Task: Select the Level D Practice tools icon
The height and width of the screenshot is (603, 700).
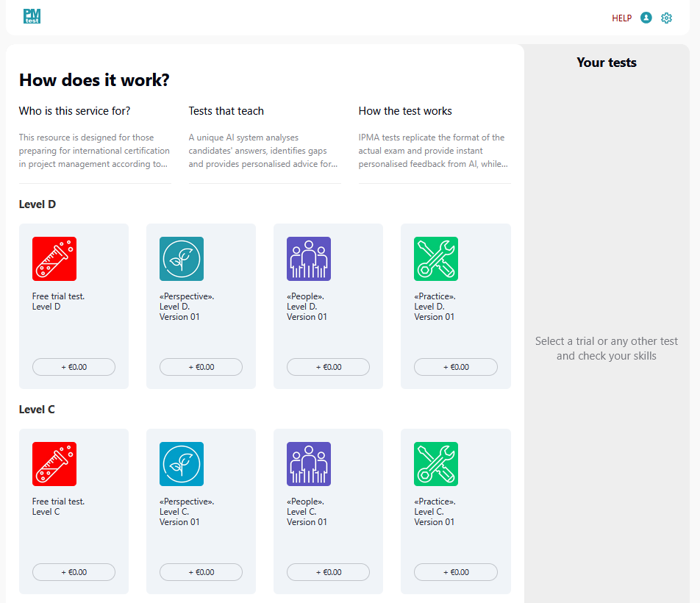Action: (x=436, y=259)
